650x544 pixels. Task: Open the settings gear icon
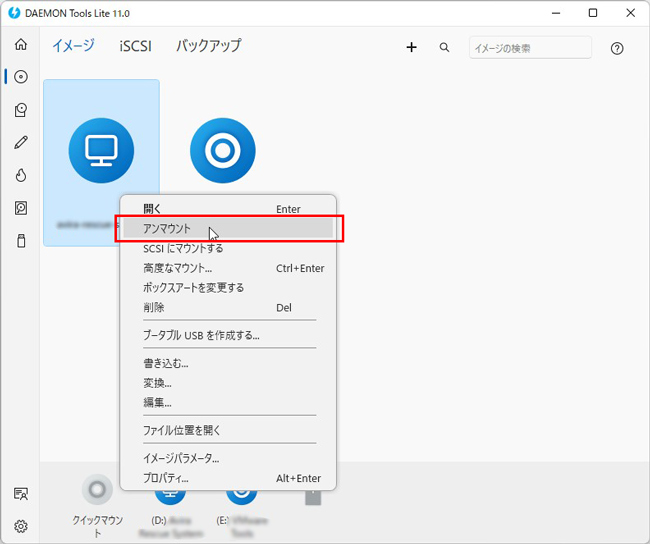tap(21, 526)
